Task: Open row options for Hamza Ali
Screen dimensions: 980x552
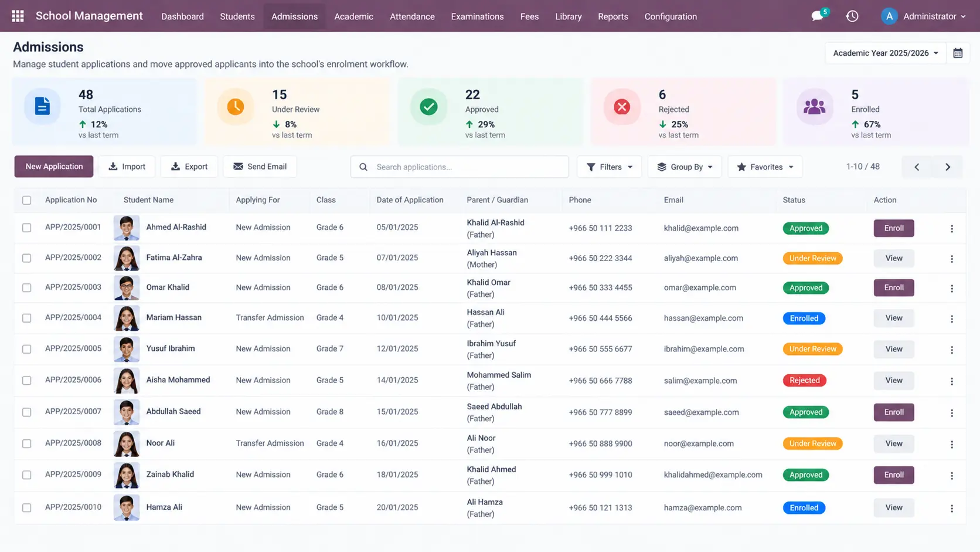Action: 952,509
